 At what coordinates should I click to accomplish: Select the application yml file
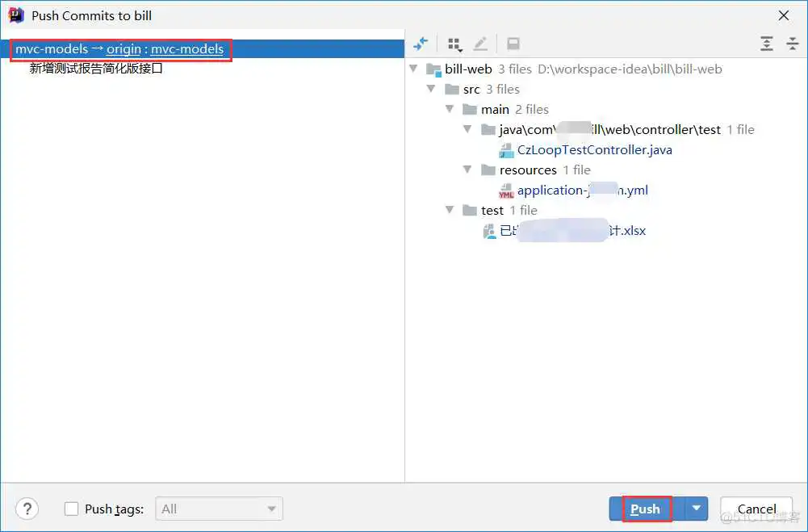tap(582, 191)
